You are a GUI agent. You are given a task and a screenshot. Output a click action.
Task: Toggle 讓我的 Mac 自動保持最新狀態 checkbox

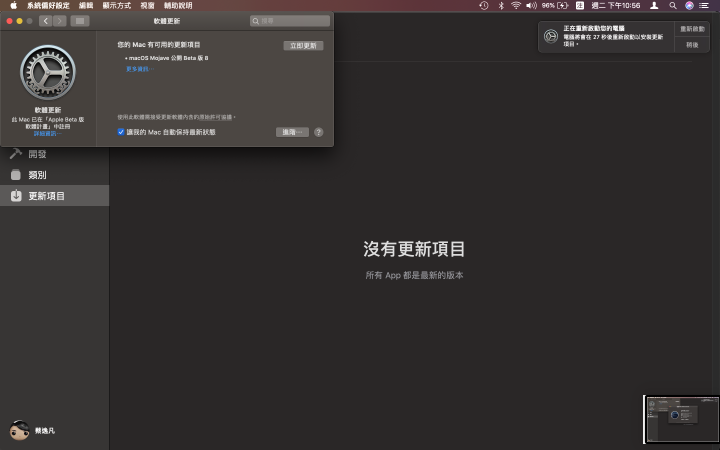(x=121, y=132)
